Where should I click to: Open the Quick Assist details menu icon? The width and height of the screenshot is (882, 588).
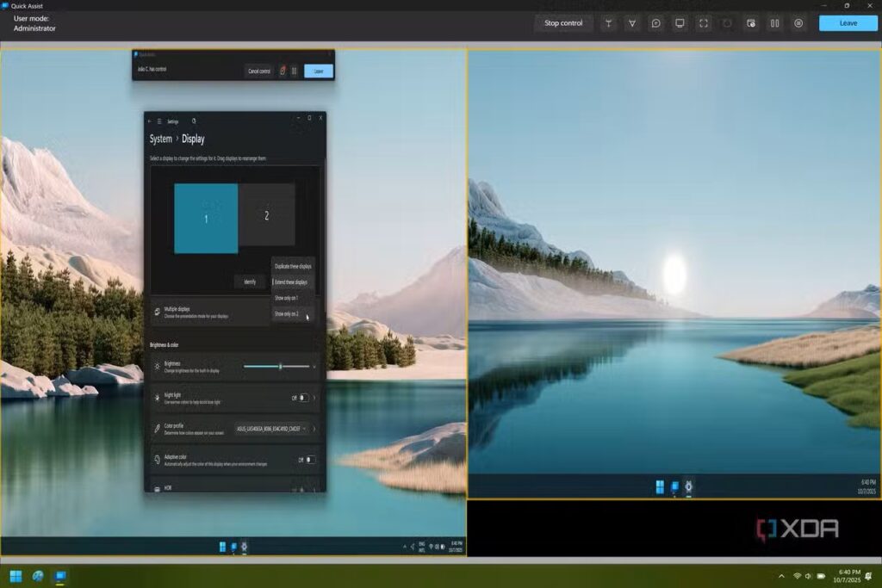pos(798,23)
